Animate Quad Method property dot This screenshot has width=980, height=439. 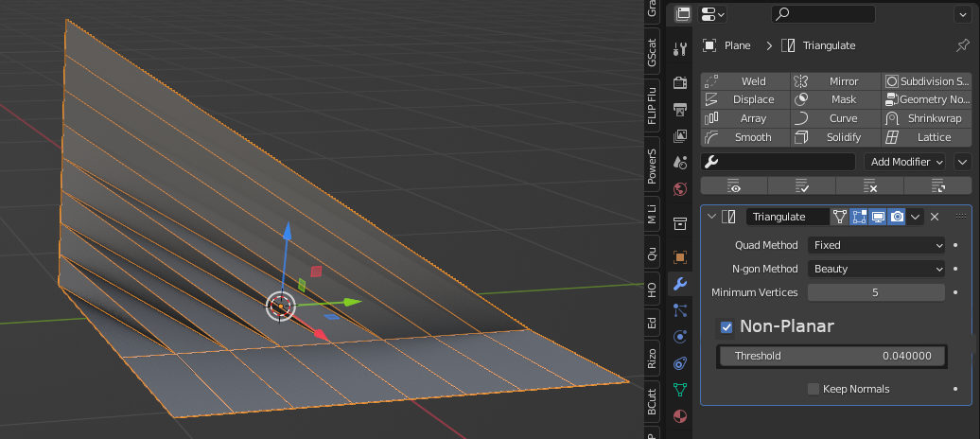point(955,245)
